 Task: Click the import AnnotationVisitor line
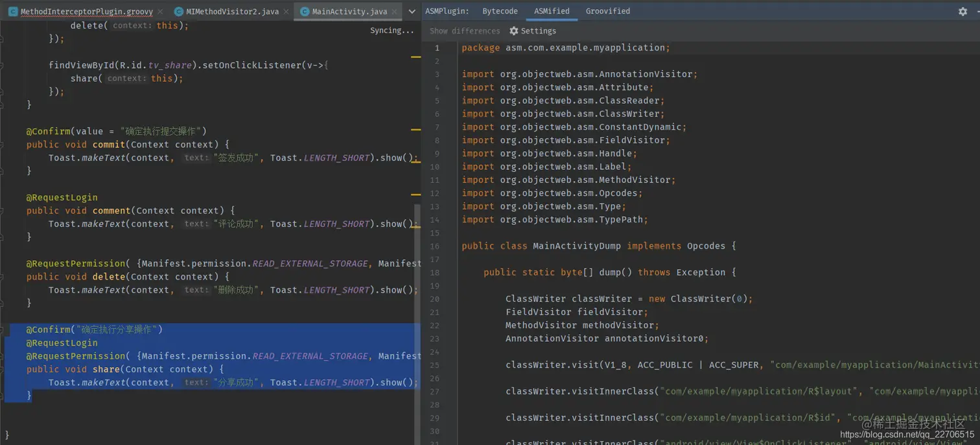click(x=579, y=75)
